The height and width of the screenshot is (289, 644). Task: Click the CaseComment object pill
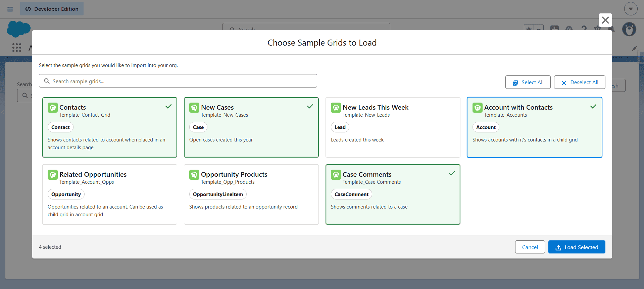pyautogui.click(x=351, y=194)
